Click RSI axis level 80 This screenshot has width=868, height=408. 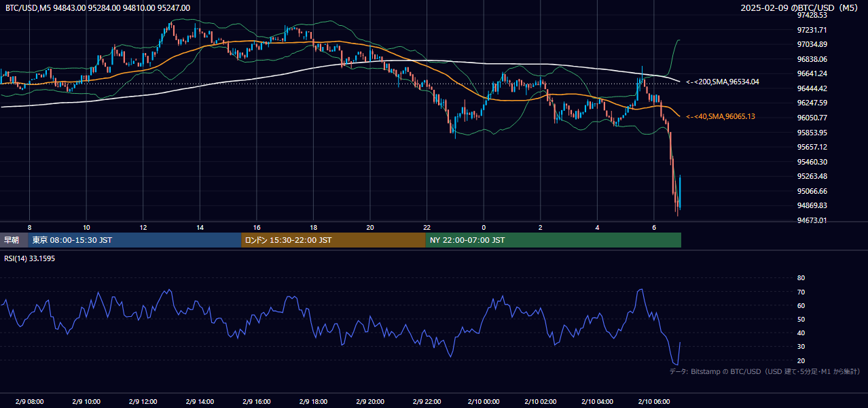801,278
